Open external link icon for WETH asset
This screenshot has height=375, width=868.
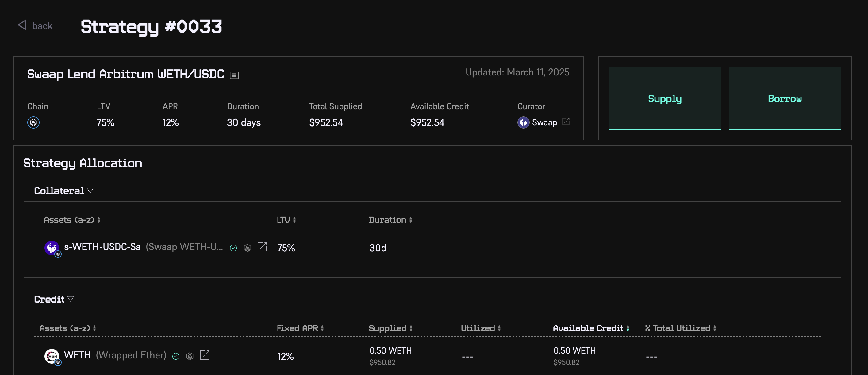205,355
